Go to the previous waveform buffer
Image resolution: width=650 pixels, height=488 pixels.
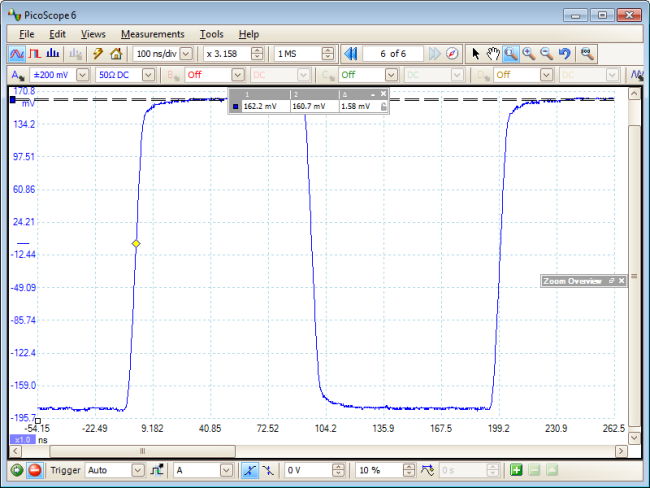click(350, 53)
